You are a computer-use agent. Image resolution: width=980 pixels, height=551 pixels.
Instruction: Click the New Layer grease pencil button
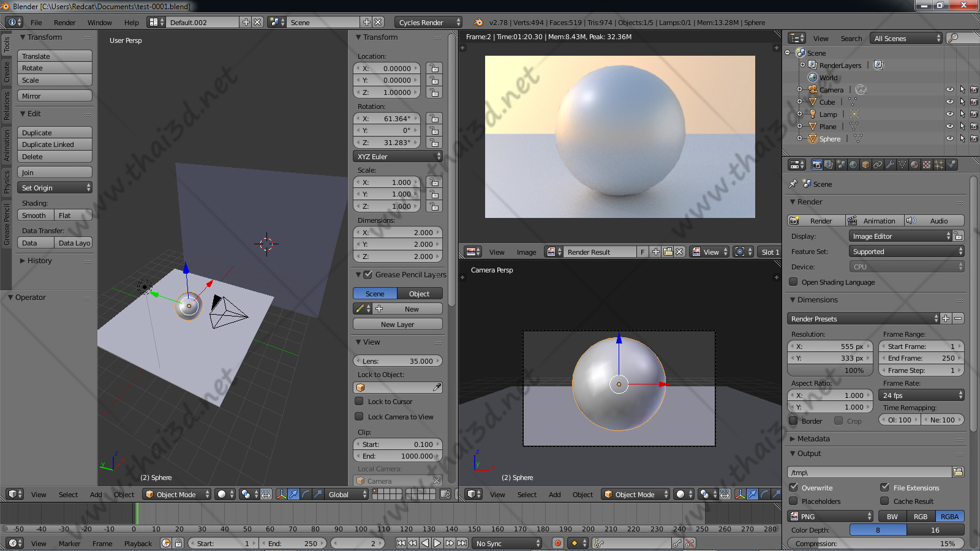pyautogui.click(x=398, y=324)
